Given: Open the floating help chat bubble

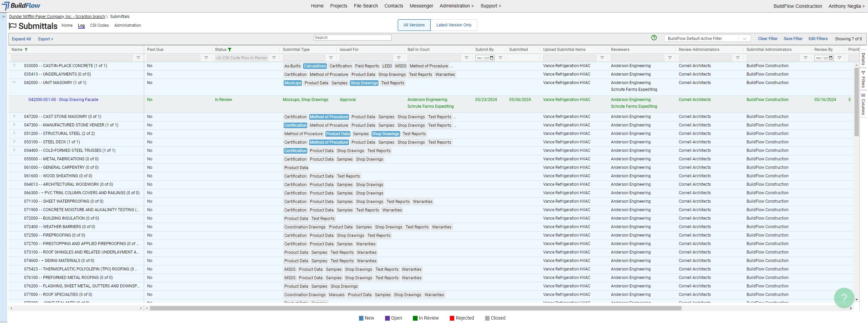Looking at the screenshot, I should pos(844,298).
